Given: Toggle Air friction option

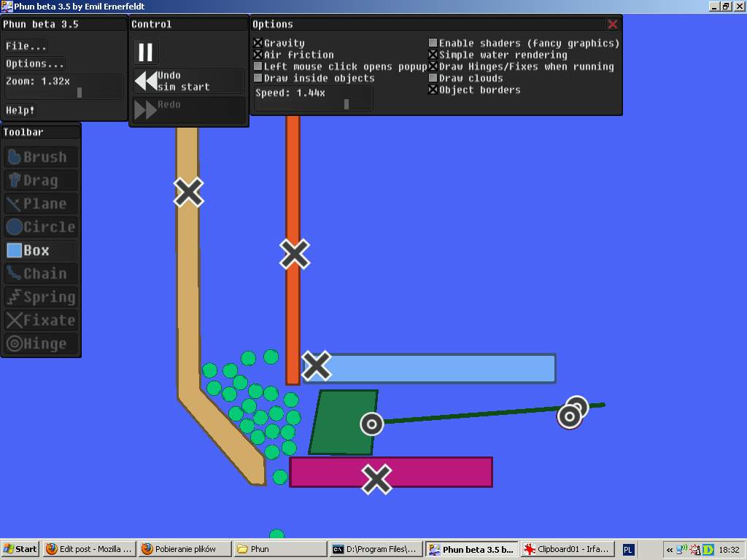Looking at the screenshot, I should 258,55.
